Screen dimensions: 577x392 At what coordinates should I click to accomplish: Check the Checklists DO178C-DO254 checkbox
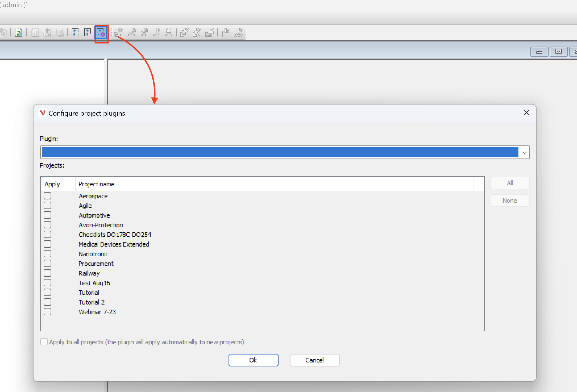[47, 234]
